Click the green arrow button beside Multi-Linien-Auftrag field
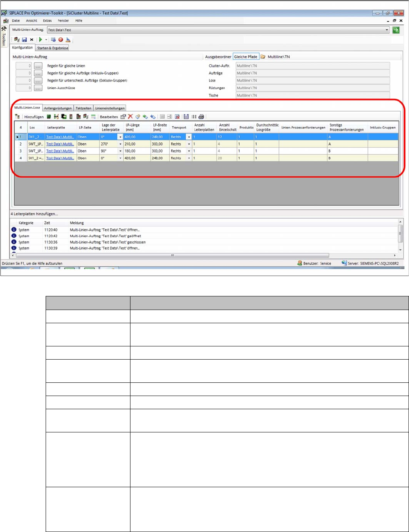The height and width of the screenshot is (532, 409). pos(396,30)
